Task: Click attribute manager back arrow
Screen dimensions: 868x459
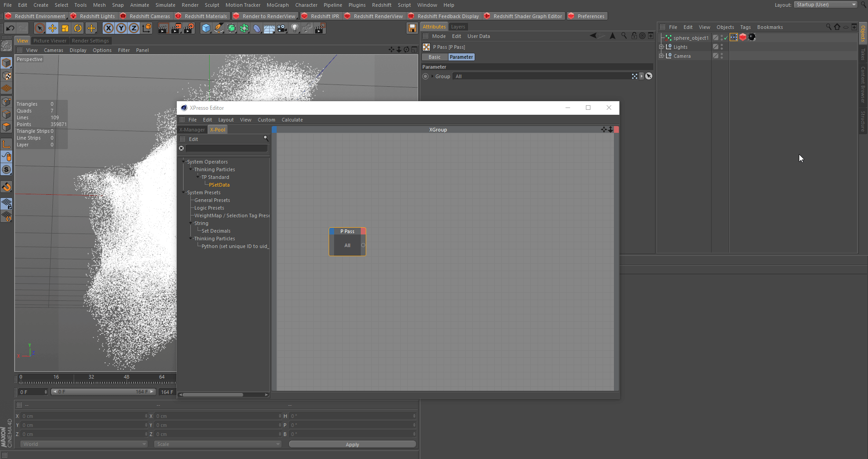Action: pos(593,36)
